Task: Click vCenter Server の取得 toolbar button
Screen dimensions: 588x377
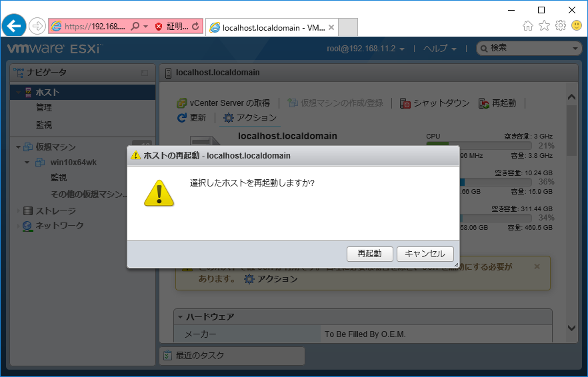Action: [223, 103]
